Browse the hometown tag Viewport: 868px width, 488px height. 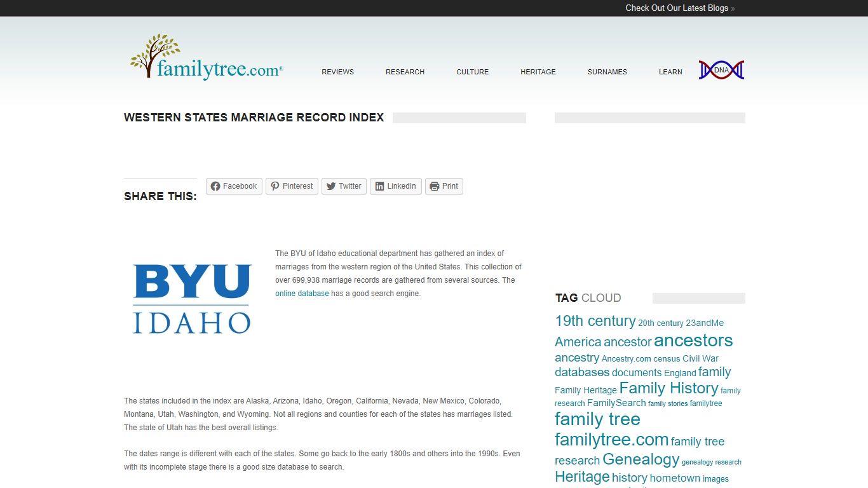(675, 478)
